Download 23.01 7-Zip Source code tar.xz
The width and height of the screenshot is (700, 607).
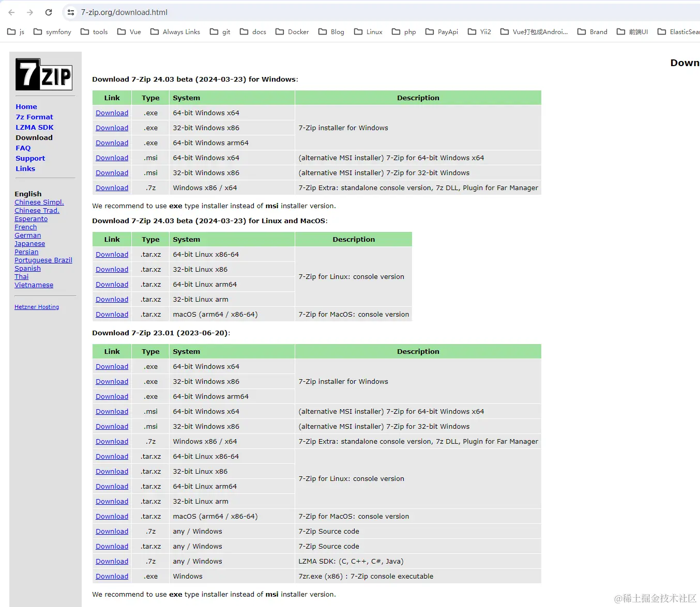[x=112, y=546]
